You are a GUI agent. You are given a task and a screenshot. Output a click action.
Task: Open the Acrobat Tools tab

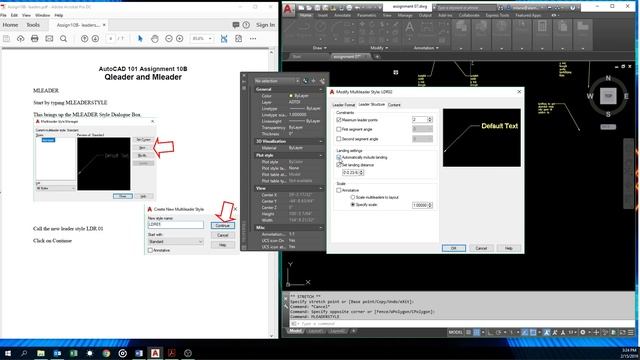33,25
